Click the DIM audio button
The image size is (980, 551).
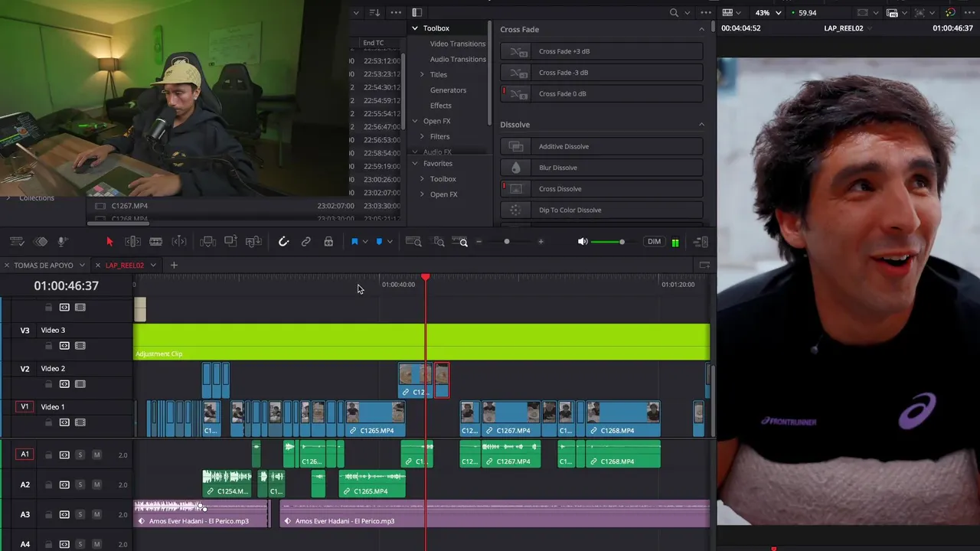(x=654, y=242)
